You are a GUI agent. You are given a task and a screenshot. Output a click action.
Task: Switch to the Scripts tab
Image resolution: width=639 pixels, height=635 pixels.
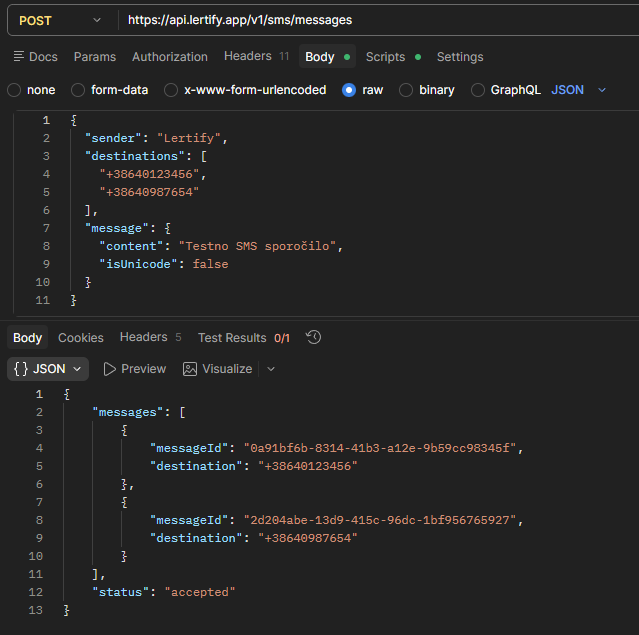coord(385,57)
